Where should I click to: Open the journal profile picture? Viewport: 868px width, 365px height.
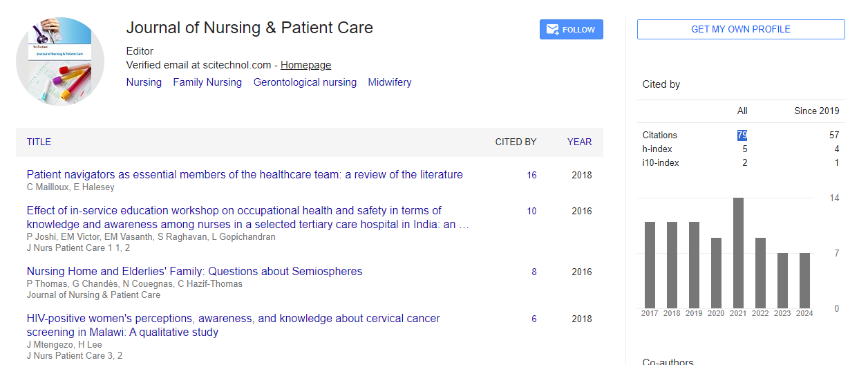[60, 62]
